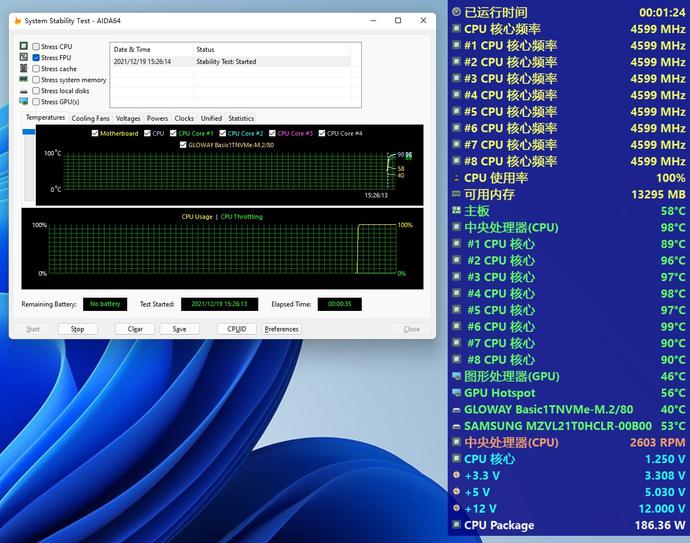Minimize the AIDA64 System Stability Test window
This screenshot has width=690, height=543.
coord(373,21)
